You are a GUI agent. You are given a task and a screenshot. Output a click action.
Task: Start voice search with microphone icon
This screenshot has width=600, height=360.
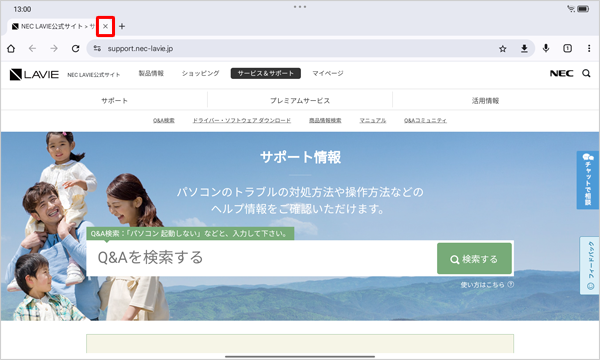coord(546,48)
